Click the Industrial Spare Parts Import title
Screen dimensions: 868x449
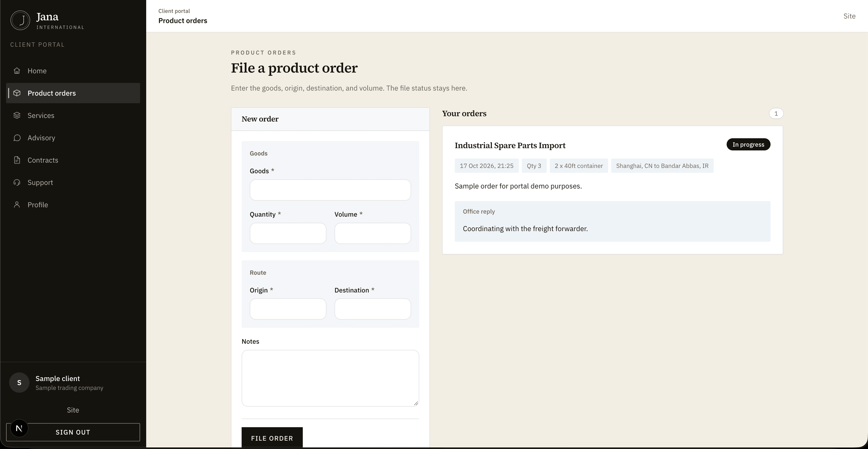coord(510,146)
